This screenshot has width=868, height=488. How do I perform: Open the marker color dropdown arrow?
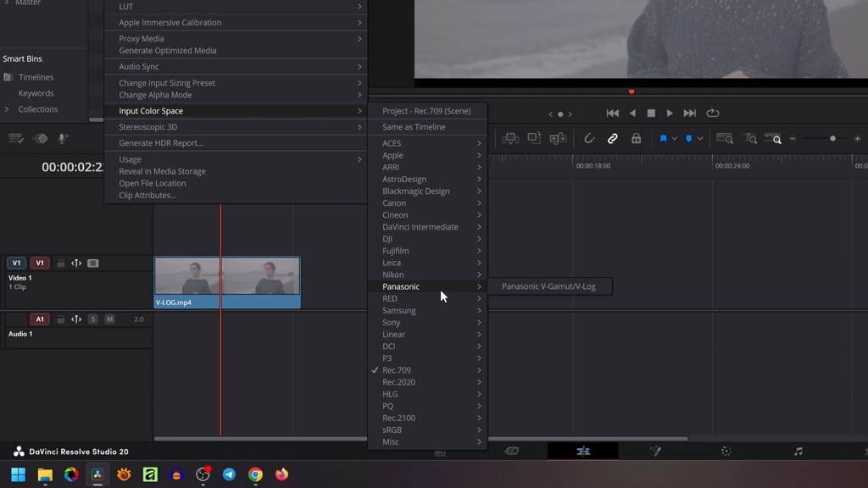tap(700, 138)
